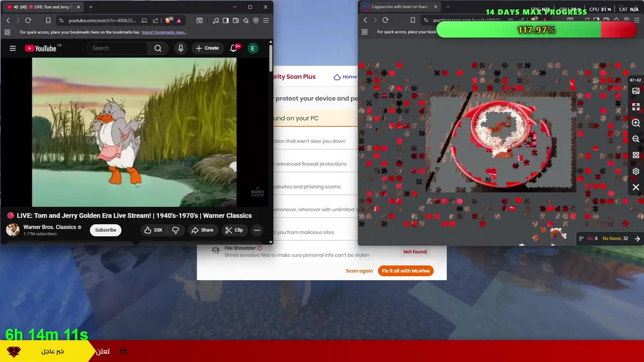
Task: Open puzzle settings gear
Action: (x=636, y=171)
